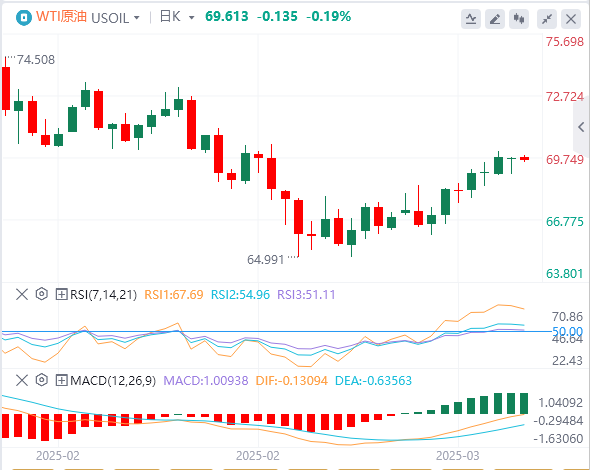Click the percent change -0.19%

(328, 16)
